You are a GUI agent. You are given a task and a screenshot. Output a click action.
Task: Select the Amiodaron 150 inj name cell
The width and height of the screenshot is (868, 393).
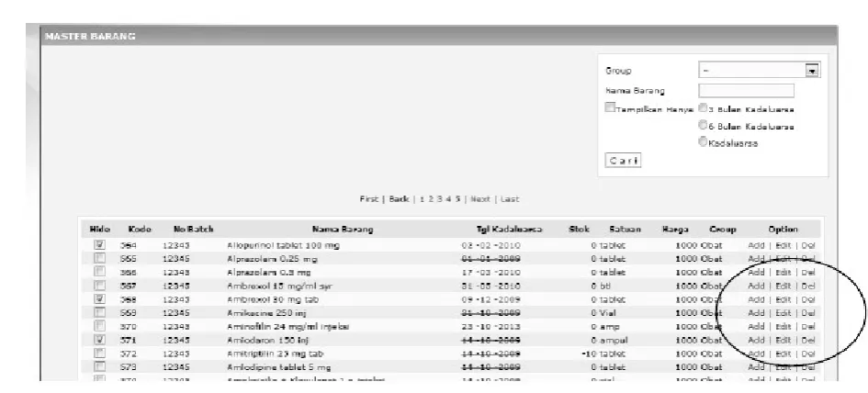268,340
